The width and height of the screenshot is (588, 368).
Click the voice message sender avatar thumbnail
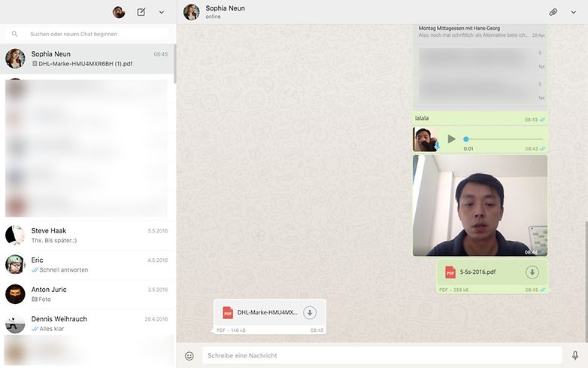[x=426, y=139]
